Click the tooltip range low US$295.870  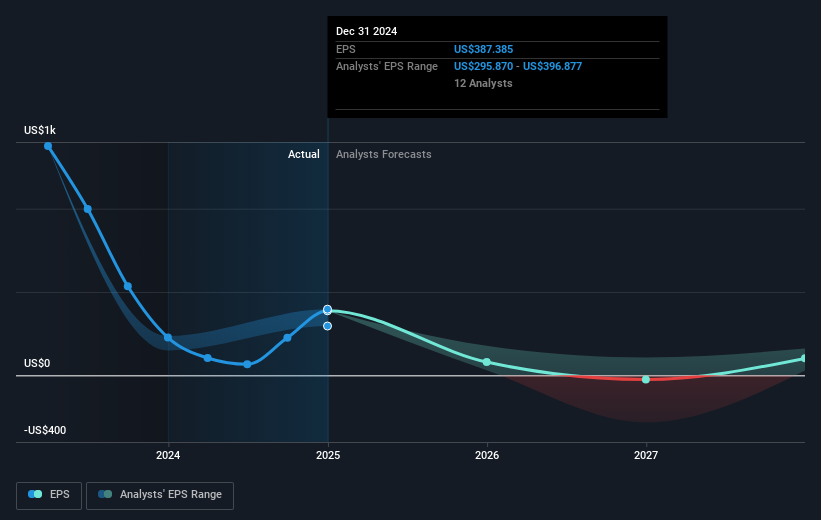[x=483, y=67]
